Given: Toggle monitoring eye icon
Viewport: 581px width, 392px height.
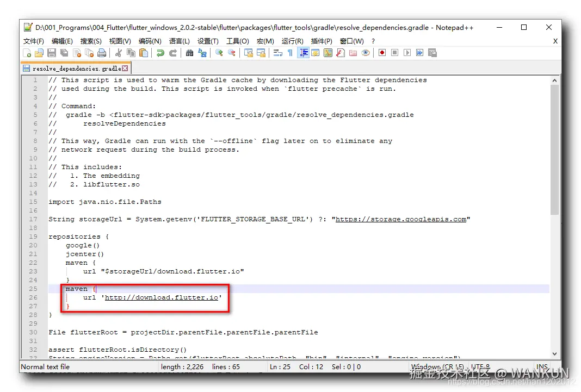Looking at the screenshot, I should point(366,53).
